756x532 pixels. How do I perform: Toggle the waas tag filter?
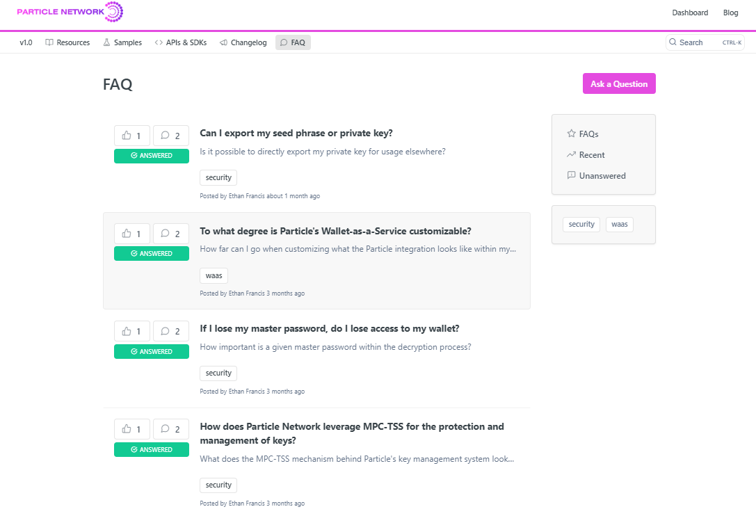pyautogui.click(x=619, y=224)
